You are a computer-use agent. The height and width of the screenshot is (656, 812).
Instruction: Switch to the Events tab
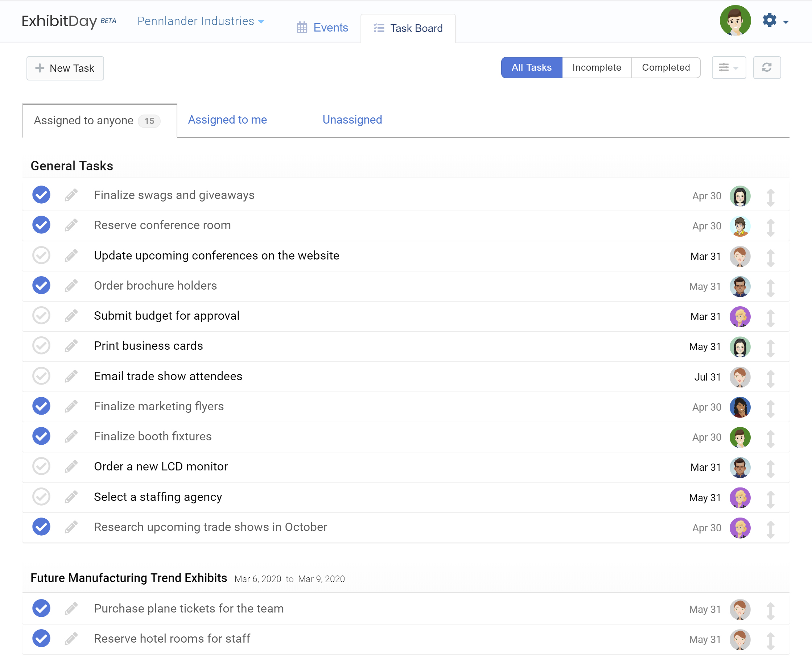coord(322,28)
